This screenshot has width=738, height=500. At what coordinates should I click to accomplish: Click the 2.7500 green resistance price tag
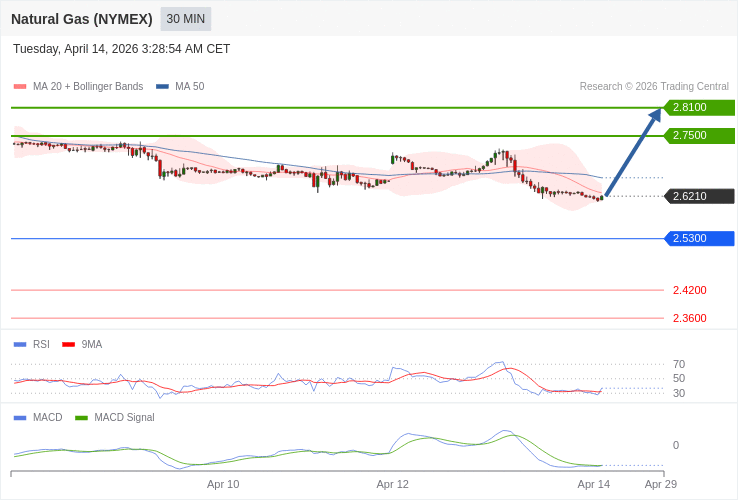pos(699,135)
